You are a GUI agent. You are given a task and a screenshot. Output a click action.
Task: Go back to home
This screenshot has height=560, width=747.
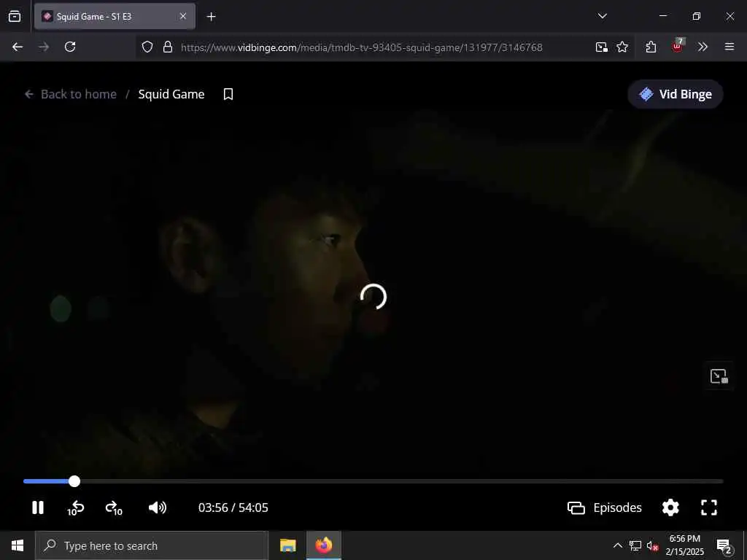pos(71,94)
